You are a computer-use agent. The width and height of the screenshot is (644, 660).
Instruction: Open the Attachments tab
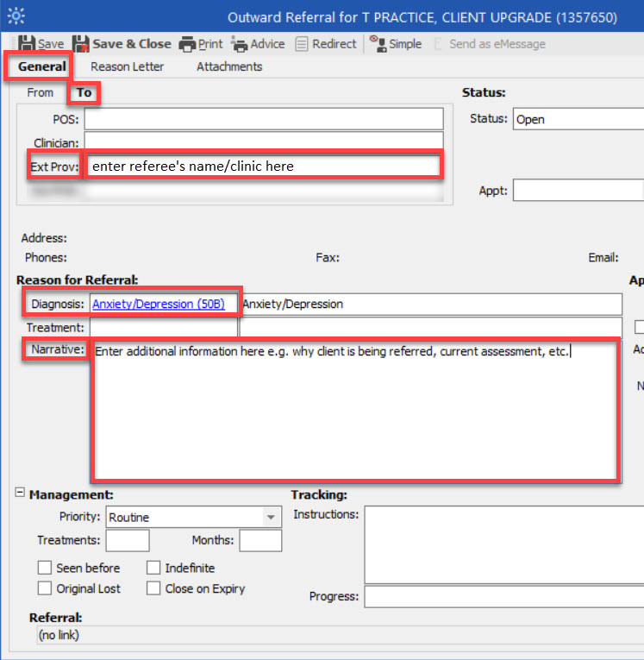pyautogui.click(x=229, y=66)
